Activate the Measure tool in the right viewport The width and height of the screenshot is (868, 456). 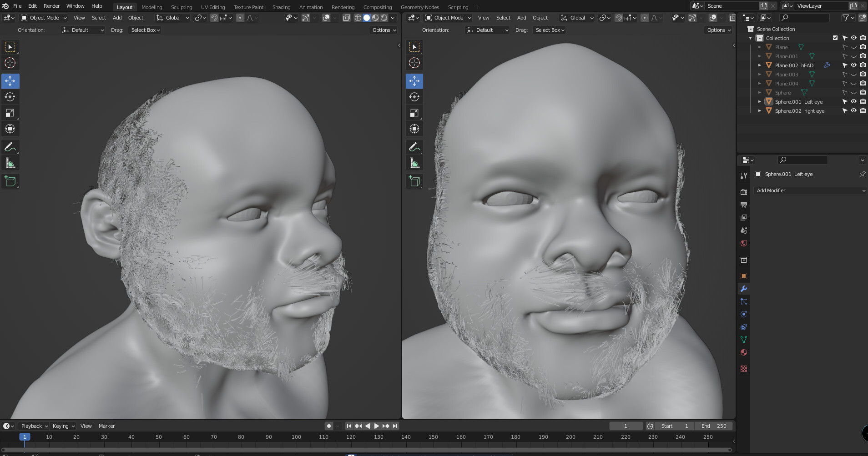point(414,162)
